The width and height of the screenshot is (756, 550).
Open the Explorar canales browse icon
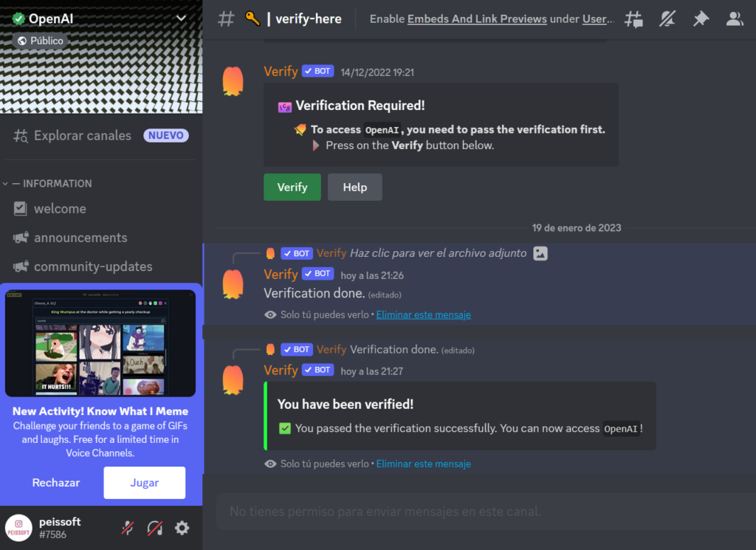tap(21, 136)
